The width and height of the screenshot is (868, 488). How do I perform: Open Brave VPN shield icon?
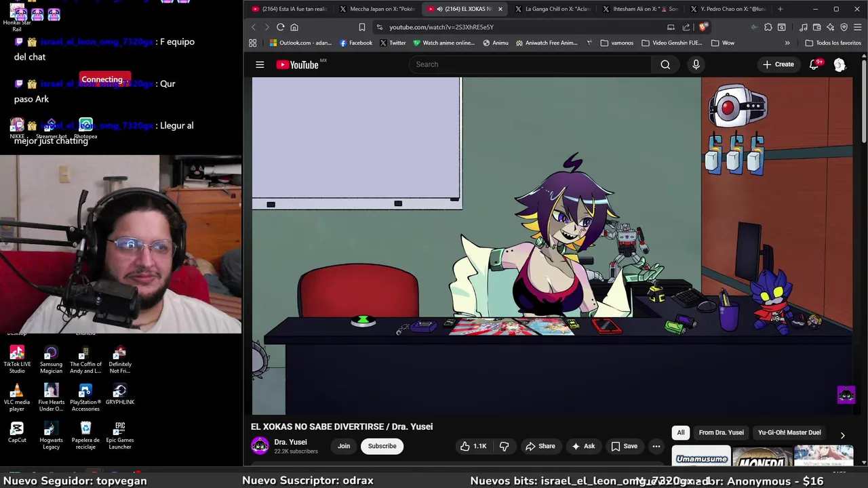point(844,27)
